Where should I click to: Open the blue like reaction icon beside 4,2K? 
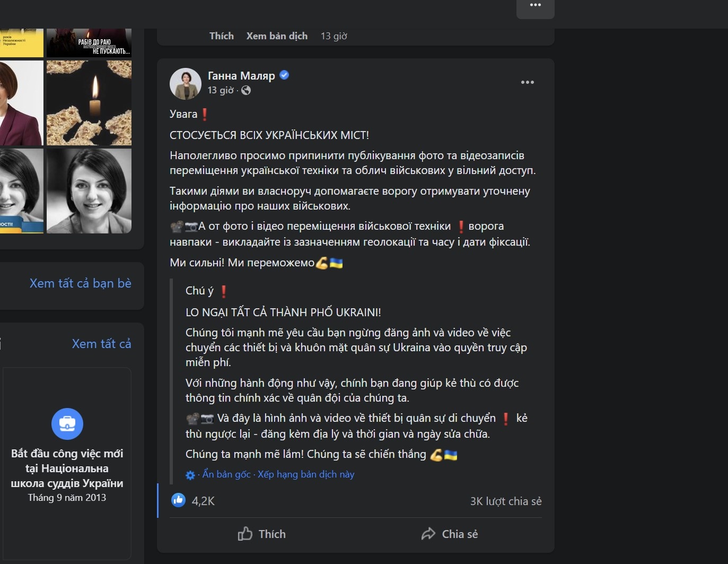click(x=178, y=500)
